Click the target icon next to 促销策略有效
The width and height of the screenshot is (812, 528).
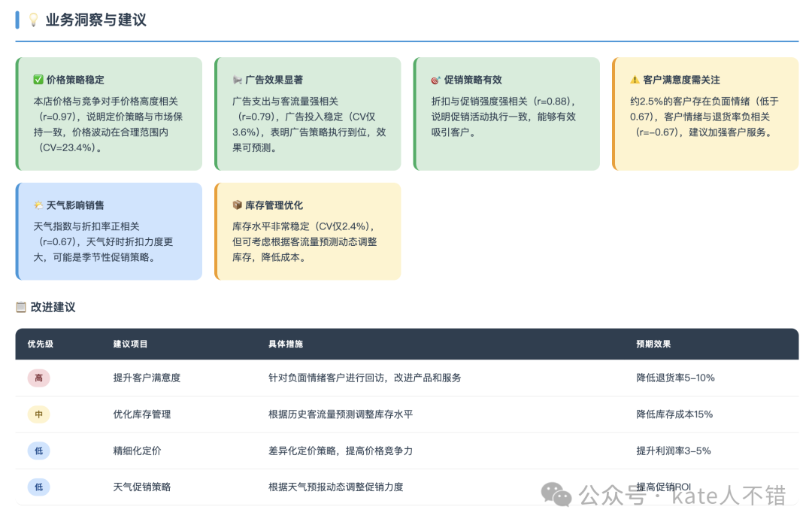(435, 80)
